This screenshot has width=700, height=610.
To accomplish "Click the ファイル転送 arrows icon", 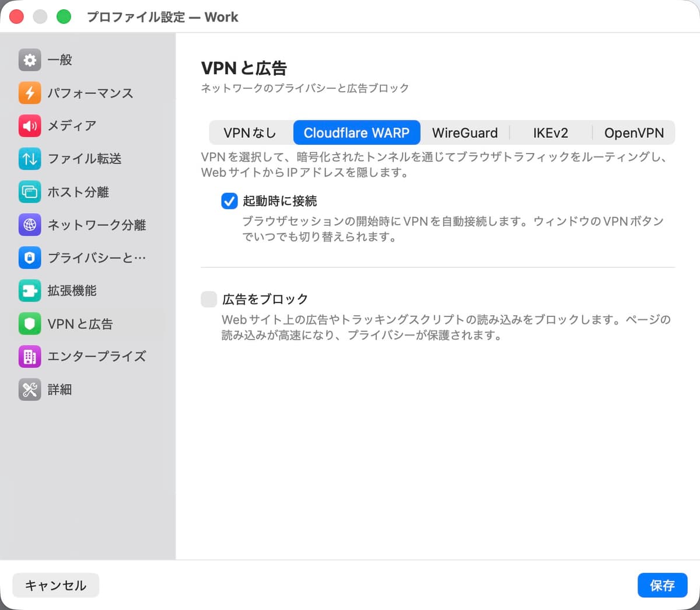I will click(30, 159).
